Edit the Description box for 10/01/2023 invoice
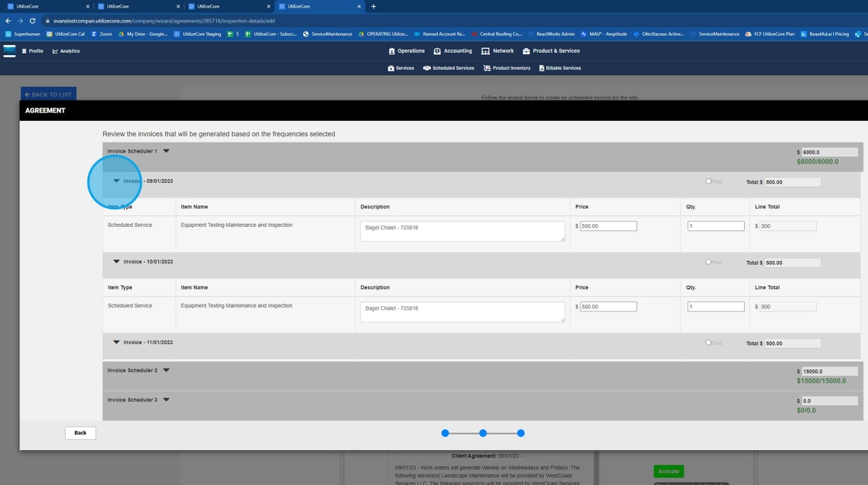Image resolution: width=868 pixels, height=485 pixels. pyautogui.click(x=463, y=311)
